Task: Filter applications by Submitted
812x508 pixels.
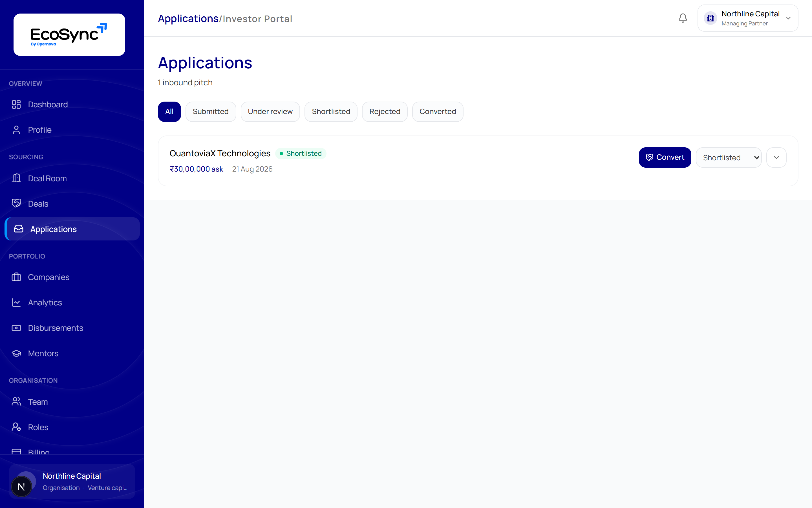Action: pyautogui.click(x=211, y=111)
